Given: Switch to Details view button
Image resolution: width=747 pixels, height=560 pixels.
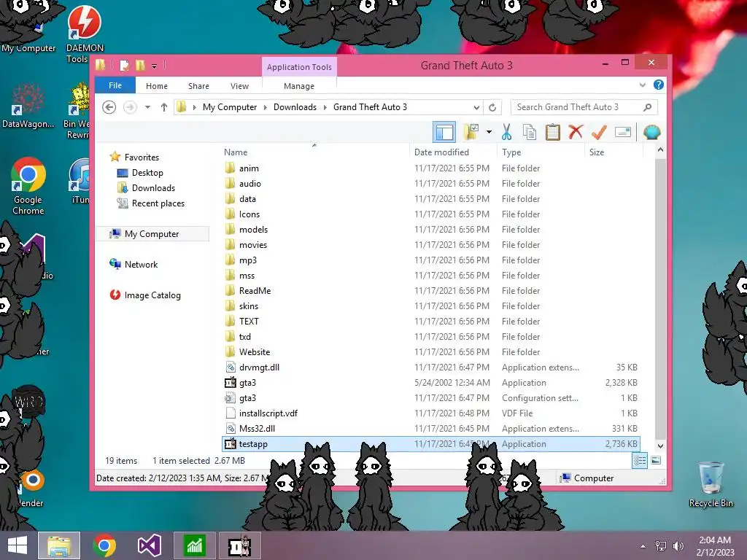Looking at the screenshot, I should tap(639, 461).
